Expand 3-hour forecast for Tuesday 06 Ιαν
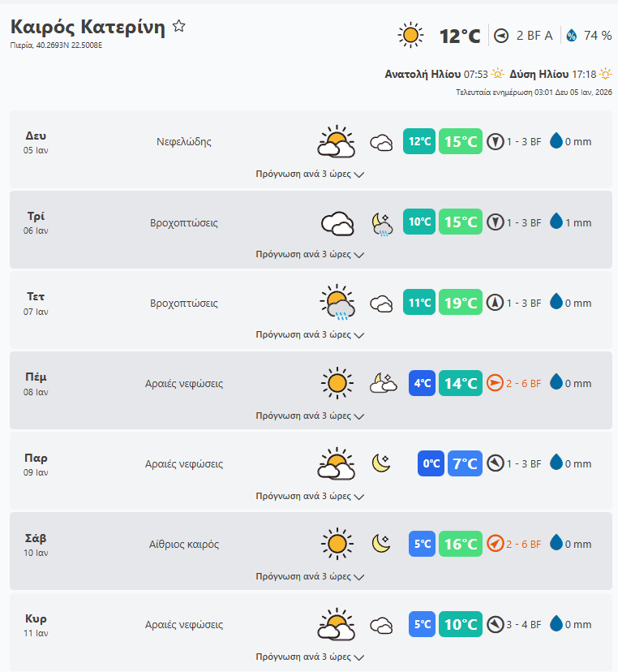The image size is (618, 672). click(x=310, y=254)
